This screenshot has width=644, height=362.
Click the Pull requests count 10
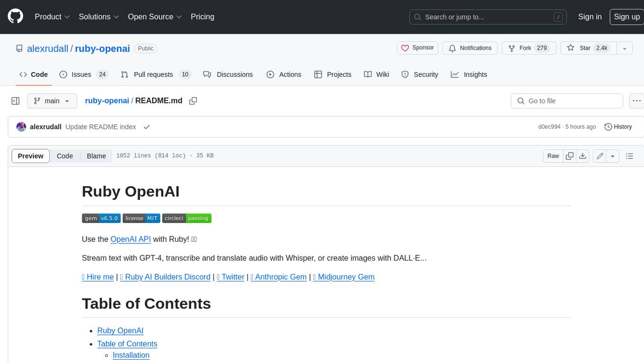point(186,74)
